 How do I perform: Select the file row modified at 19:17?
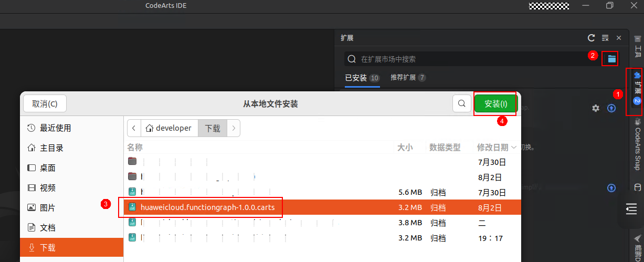coord(323,238)
